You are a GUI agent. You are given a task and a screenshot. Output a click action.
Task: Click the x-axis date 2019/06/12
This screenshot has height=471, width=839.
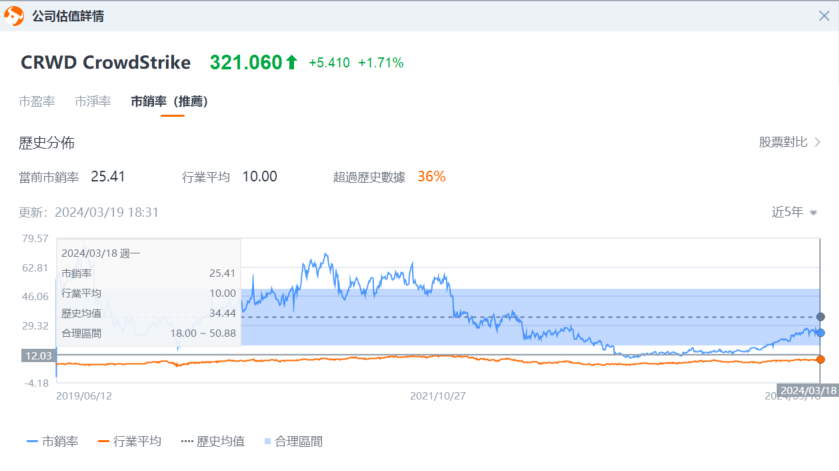(x=84, y=396)
